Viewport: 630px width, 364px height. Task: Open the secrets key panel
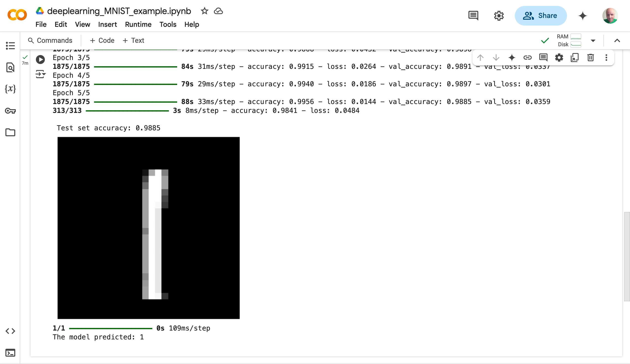(x=10, y=111)
